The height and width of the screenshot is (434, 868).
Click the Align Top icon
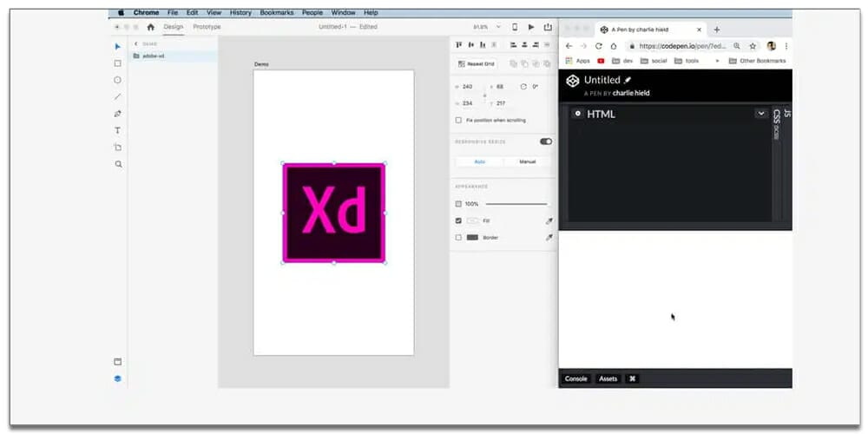[459, 45]
